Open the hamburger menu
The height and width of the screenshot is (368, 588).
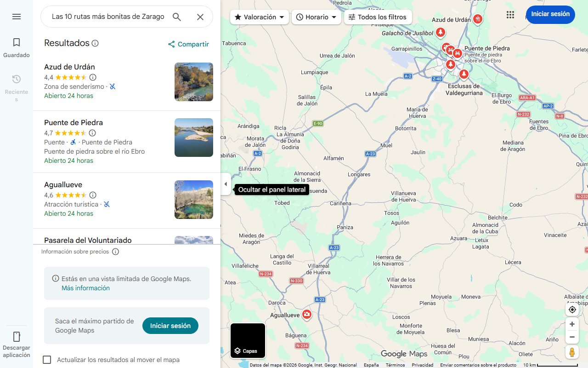coord(17,17)
